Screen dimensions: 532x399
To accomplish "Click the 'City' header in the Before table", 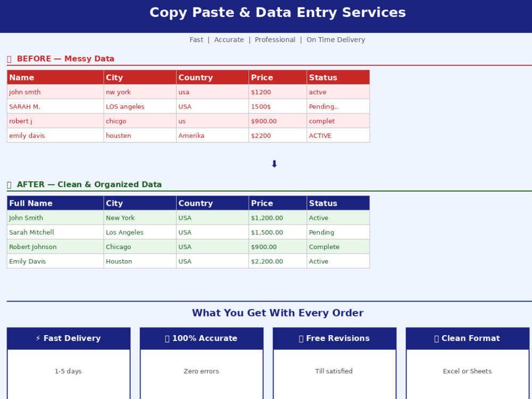I will (x=140, y=77).
